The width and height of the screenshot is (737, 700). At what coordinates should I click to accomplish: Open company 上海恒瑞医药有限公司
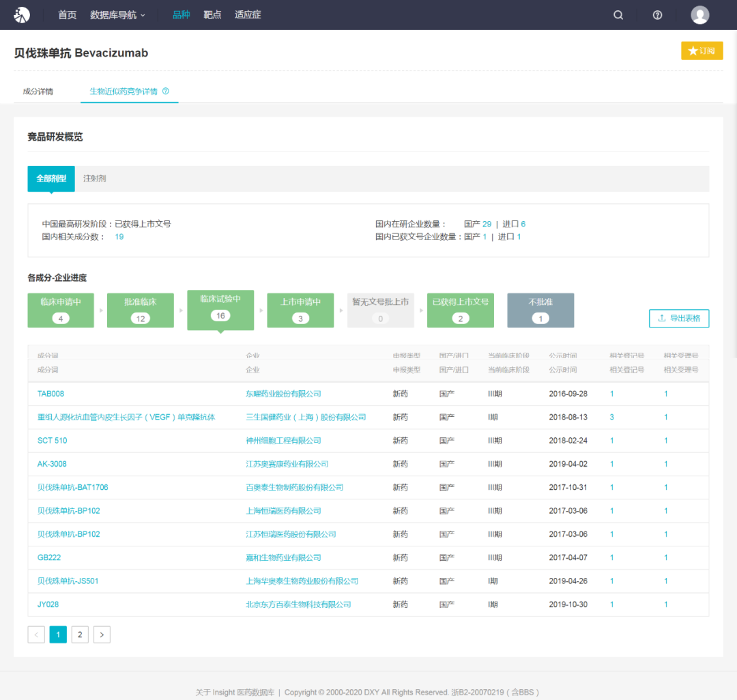click(x=283, y=510)
